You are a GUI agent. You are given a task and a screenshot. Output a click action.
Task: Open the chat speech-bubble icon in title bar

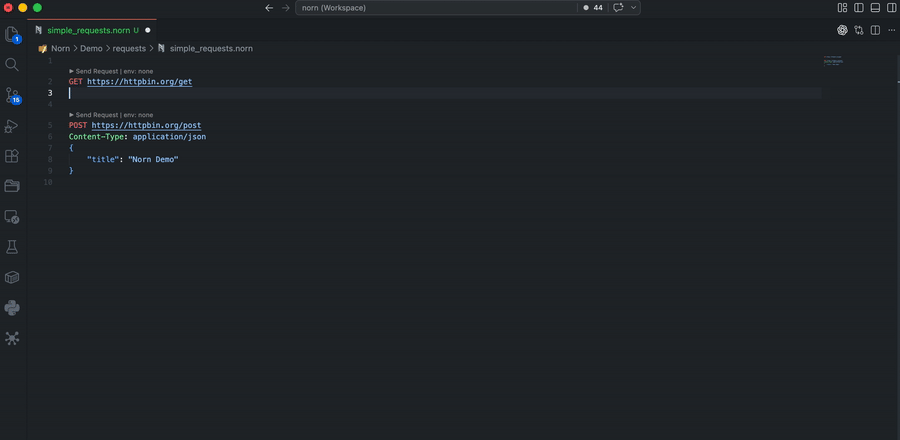click(618, 8)
